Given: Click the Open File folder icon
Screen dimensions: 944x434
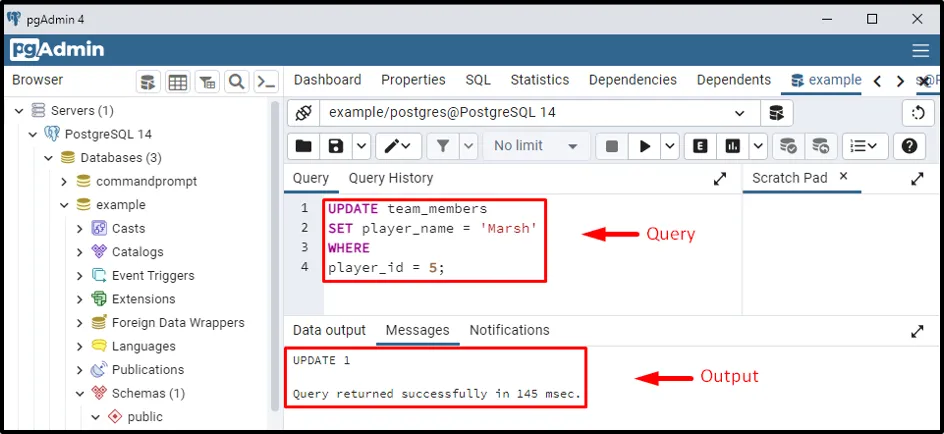Looking at the screenshot, I should [x=303, y=146].
